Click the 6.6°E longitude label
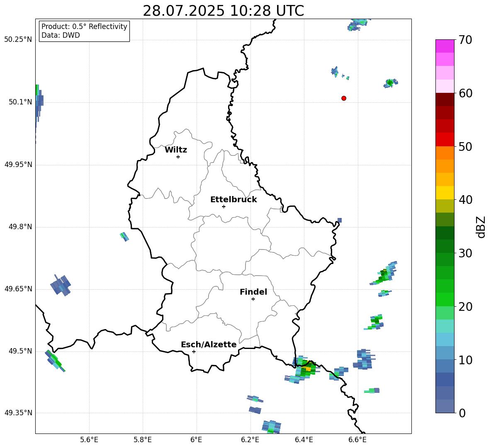The image size is (491, 448). [357, 440]
